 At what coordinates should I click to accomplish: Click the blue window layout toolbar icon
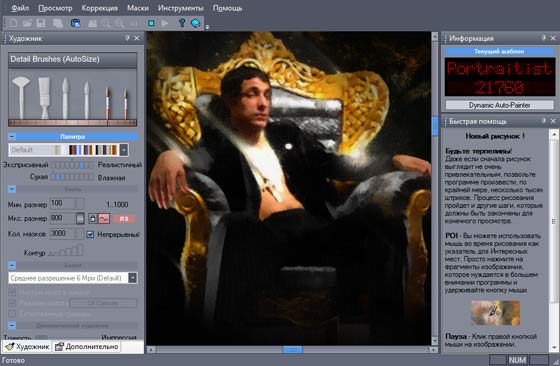[x=75, y=24]
